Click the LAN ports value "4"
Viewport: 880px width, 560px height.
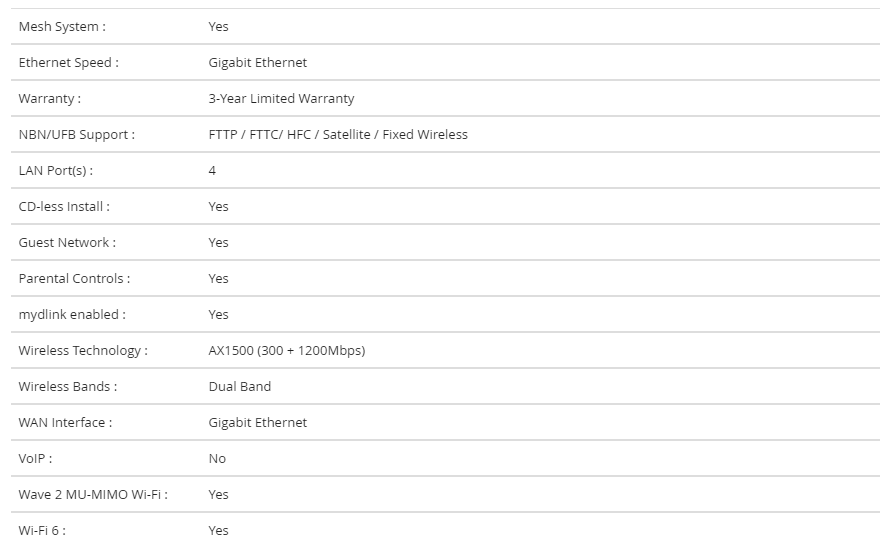[212, 171]
